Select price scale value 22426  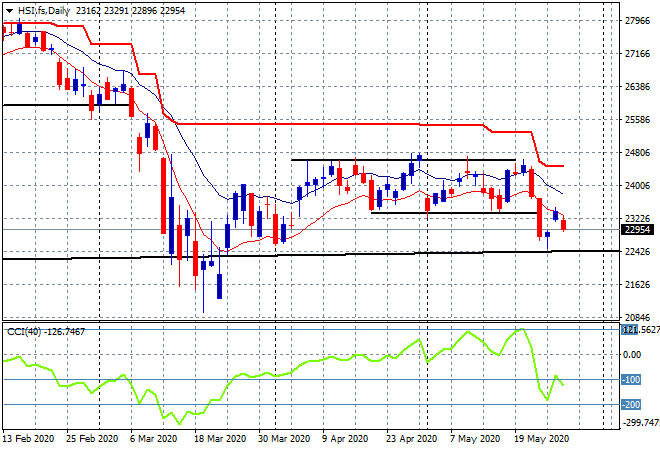coord(638,251)
